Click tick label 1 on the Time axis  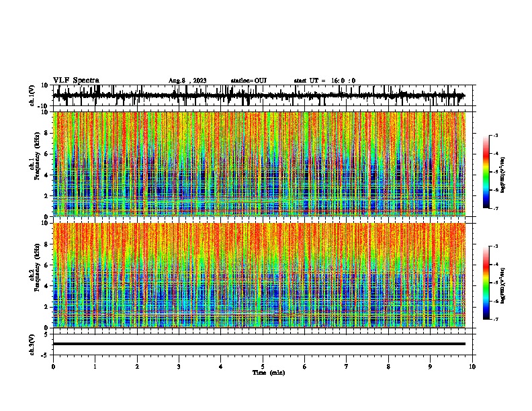[95, 367]
